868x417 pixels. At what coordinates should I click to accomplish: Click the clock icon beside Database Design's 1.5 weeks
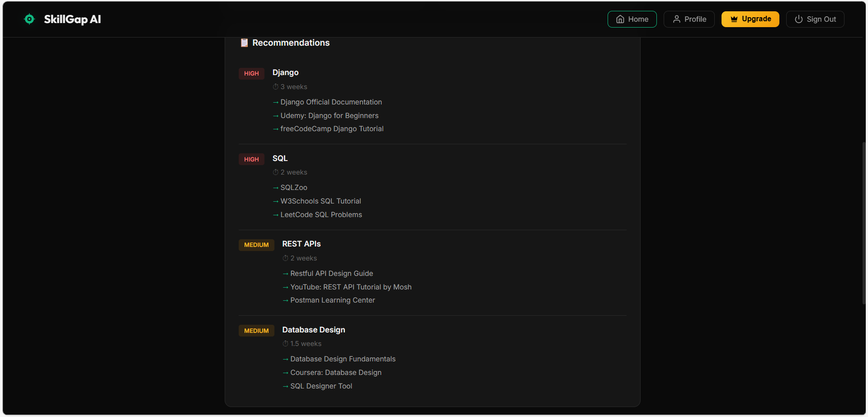tap(285, 344)
